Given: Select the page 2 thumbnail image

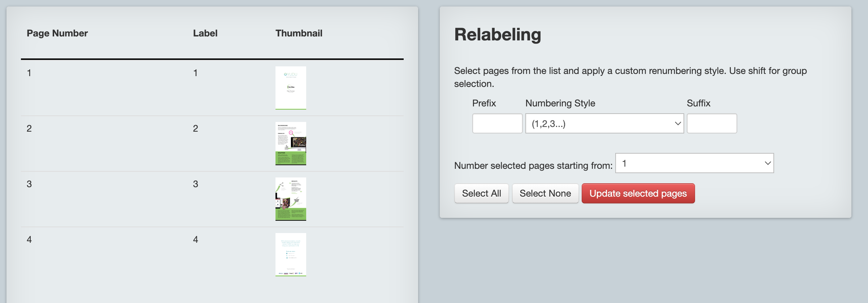Looking at the screenshot, I should [291, 143].
